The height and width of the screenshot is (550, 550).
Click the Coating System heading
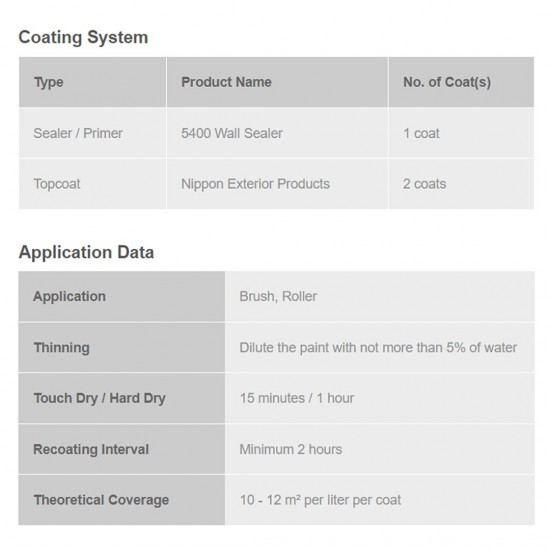83,37
